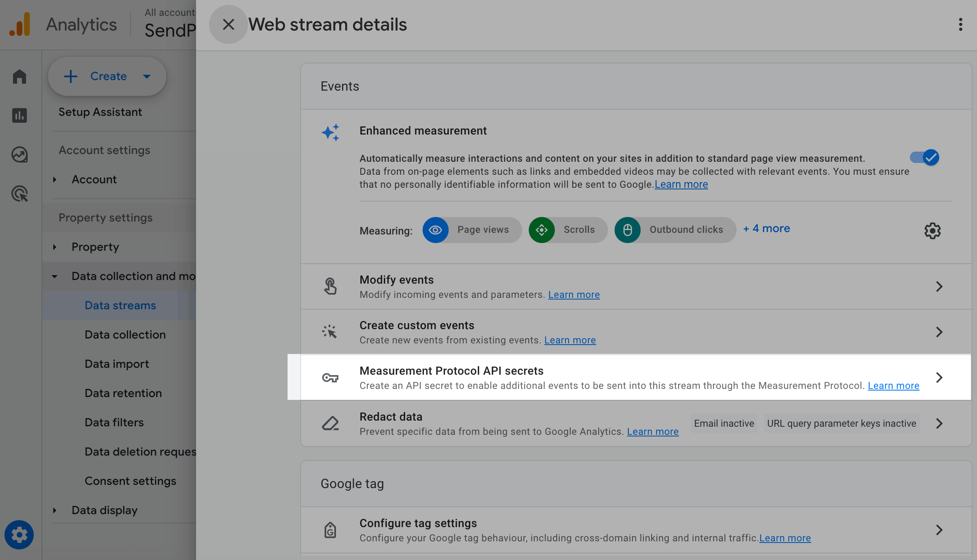The image size is (977, 560).
Task: Open enhanced measurement settings gear
Action: tap(932, 231)
